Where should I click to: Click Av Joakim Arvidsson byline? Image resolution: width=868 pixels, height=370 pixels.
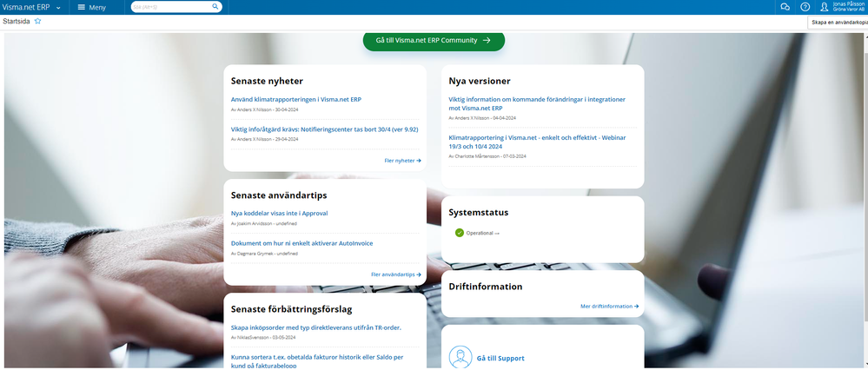[x=264, y=223]
